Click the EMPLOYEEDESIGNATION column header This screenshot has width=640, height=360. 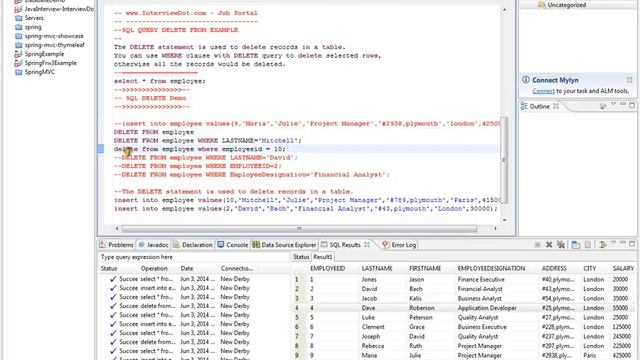(491, 268)
